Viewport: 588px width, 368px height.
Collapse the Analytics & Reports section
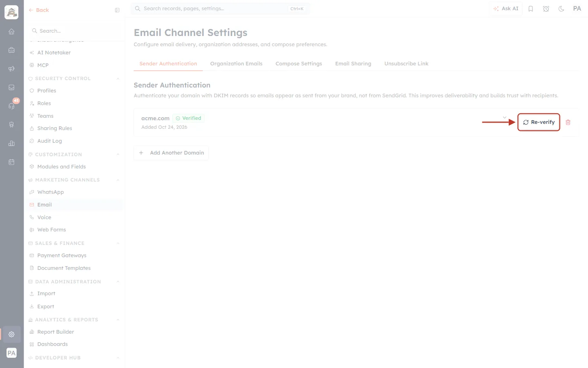[x=118, y=320]
